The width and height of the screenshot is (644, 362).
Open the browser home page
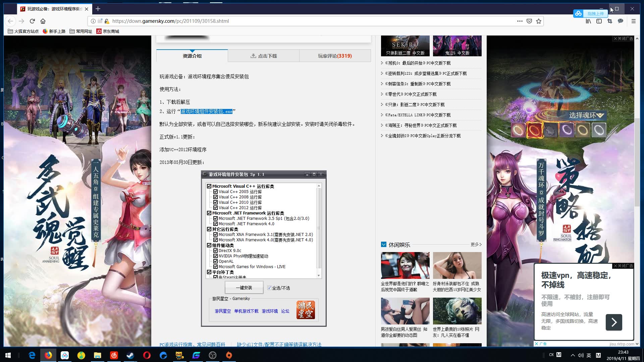43,21
